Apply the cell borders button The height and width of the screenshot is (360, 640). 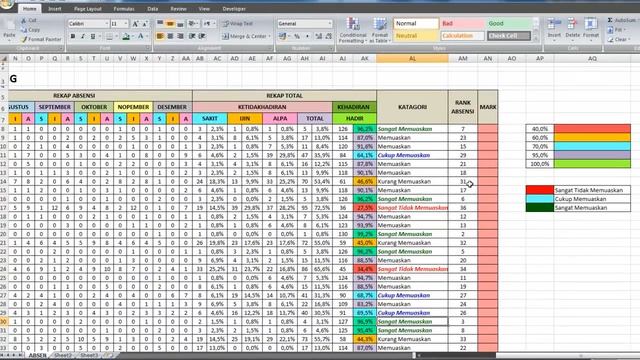point(109,36)
